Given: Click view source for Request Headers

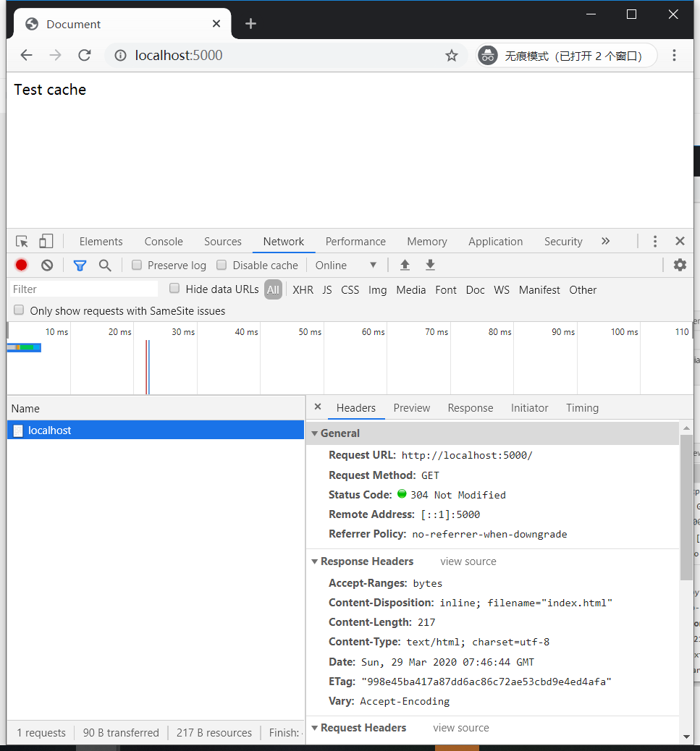Looking at the screenshot, I should [x=461, y=728].
